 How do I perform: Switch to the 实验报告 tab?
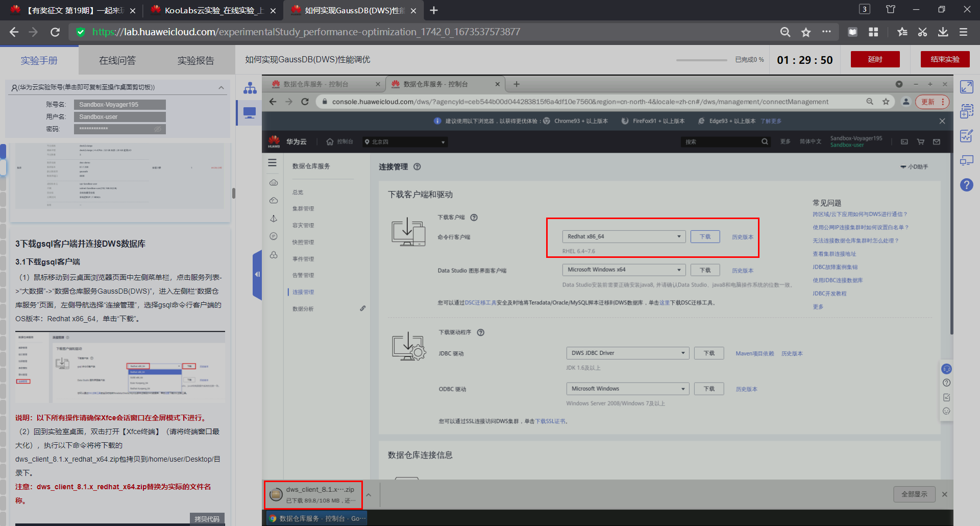(195, 60)
